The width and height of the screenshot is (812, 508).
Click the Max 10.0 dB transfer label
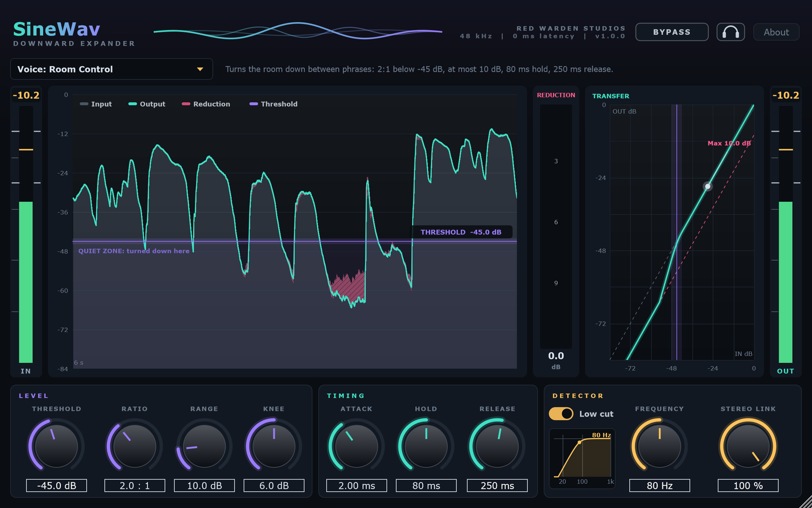(x=729, y=143)
